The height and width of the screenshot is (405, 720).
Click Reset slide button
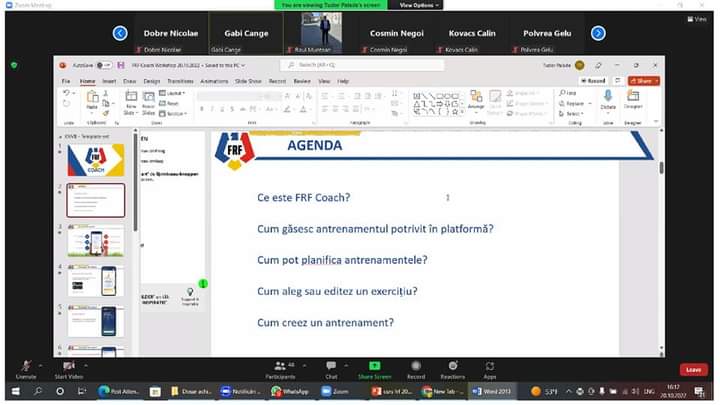click(169, 103)
